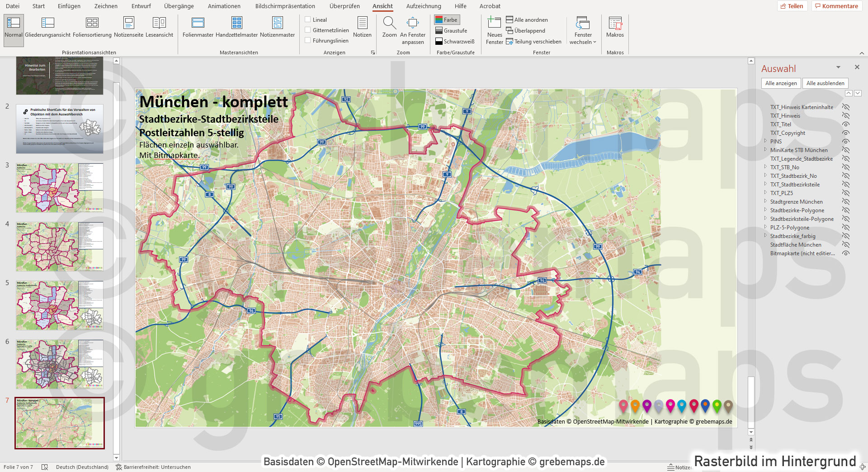Switch to Foliensortierung view
Image resolution: width=868 pixels, height=472 pixels.
(x=92, y=27)
